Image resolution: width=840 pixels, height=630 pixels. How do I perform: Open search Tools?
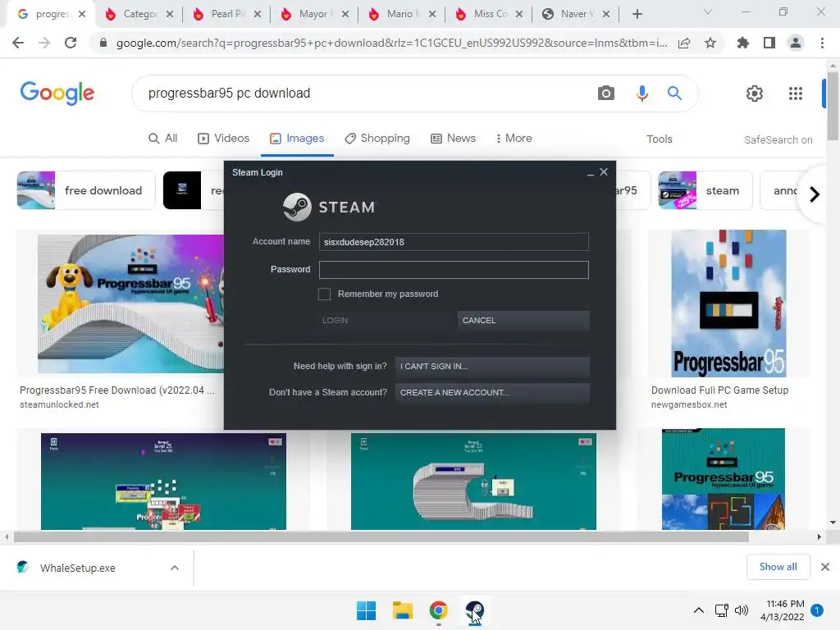click(659, 139)
